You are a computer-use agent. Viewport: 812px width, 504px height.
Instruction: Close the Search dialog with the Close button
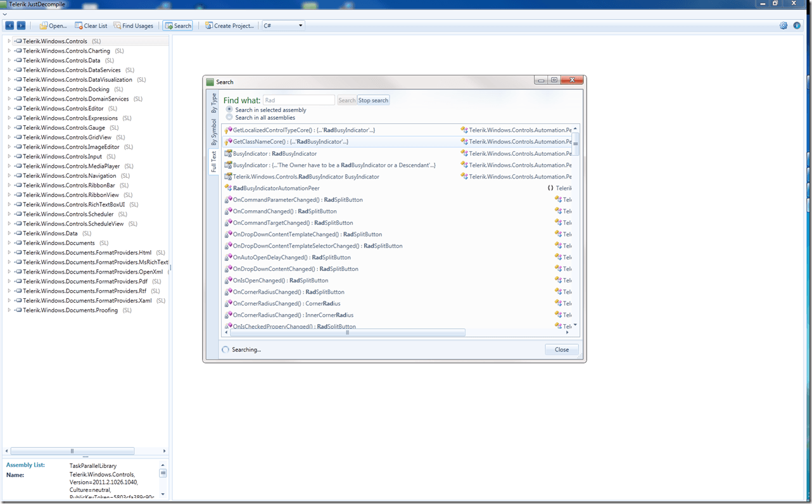[x=561, y=350]
